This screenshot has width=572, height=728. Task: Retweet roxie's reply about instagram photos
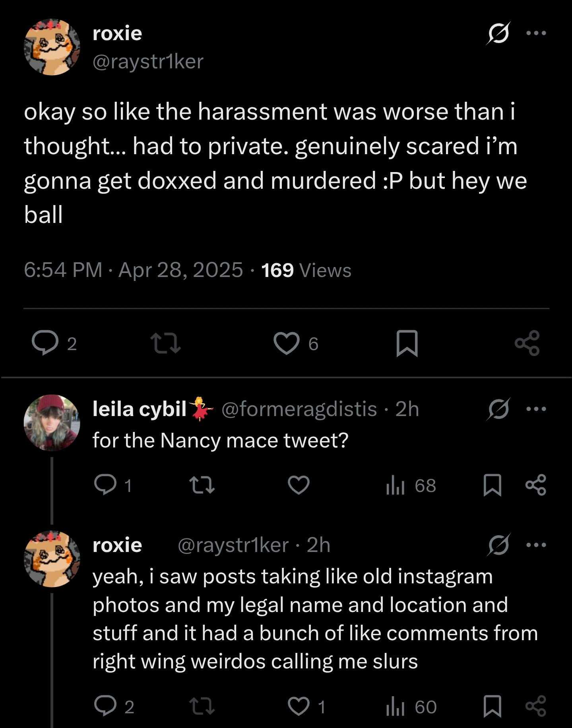coord(202,707)
